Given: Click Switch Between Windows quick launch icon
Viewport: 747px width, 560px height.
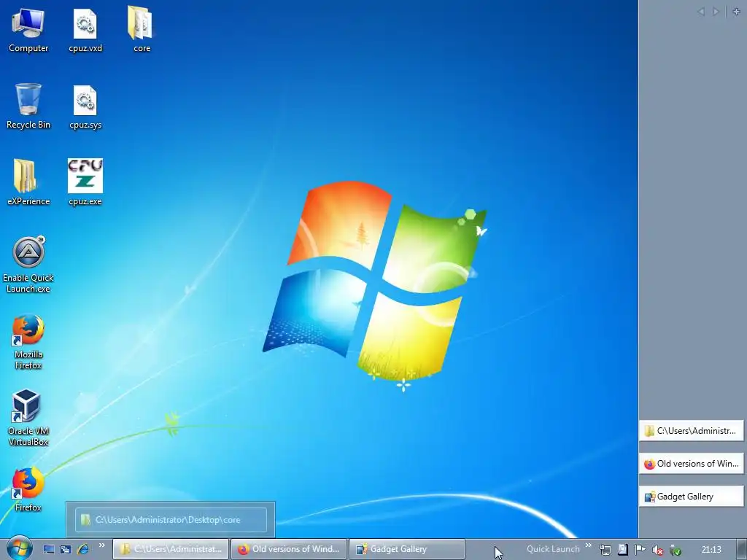Looking at the screenshot, I should (x=66, y=550).
